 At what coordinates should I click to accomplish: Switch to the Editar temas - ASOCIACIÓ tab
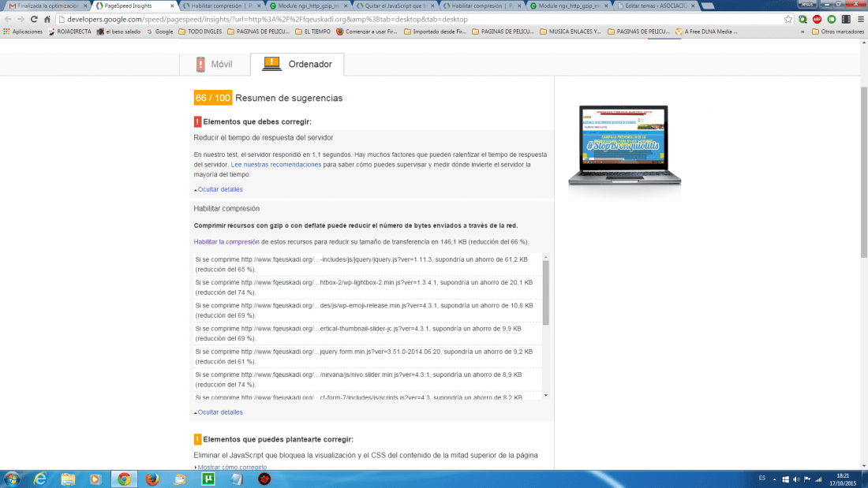pyautogui.click(x=656, y=6)
